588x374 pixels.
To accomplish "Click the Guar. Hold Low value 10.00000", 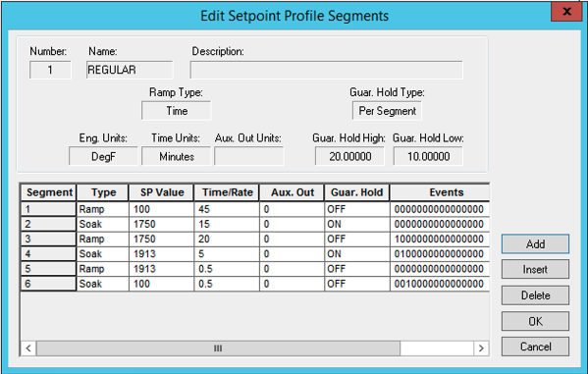I will 428,156.
